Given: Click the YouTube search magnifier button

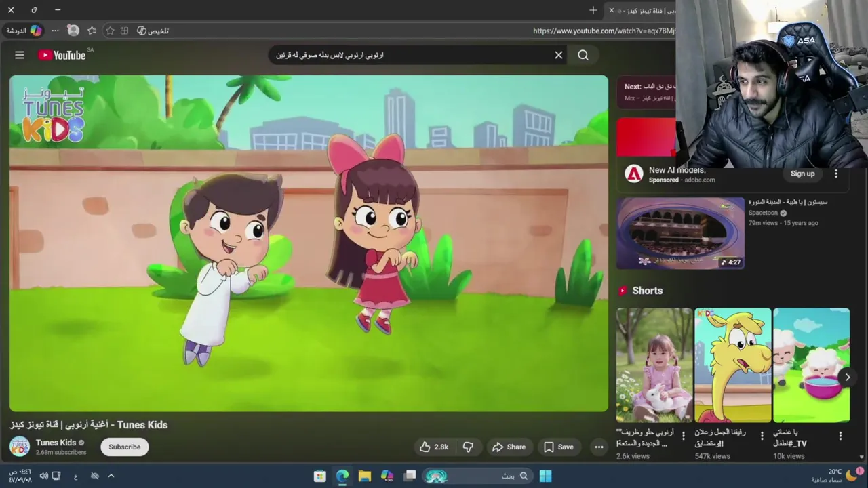Looking at the screenshot, I should point(583,55).
